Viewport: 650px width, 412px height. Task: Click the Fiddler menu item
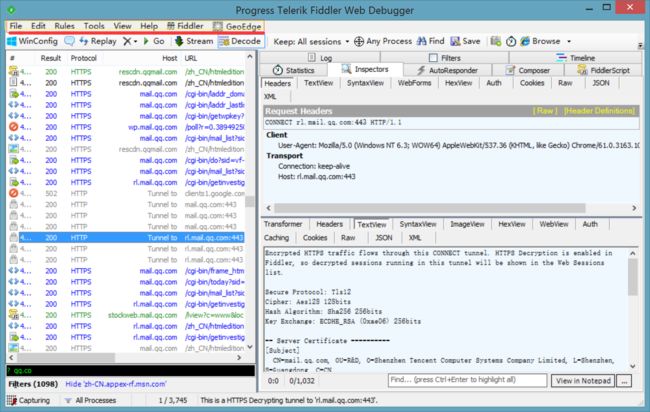[x=185, y=26]
